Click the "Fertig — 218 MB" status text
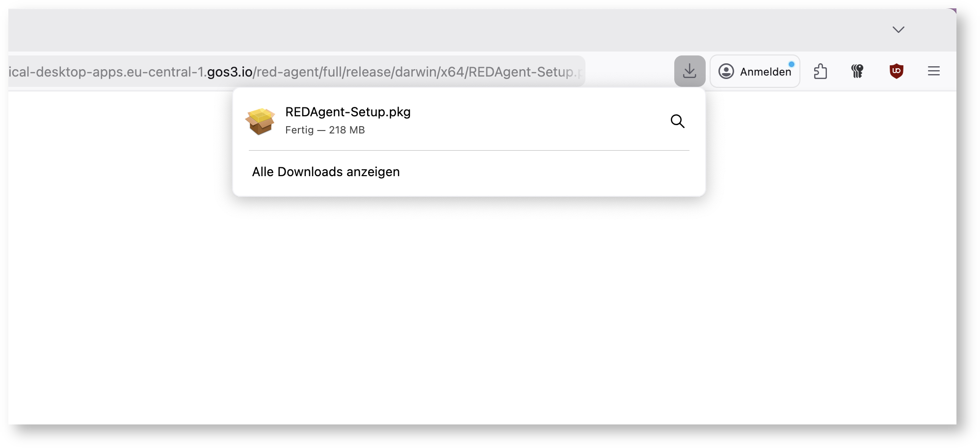Screen dimensions: 980x448 coord(325,130)
